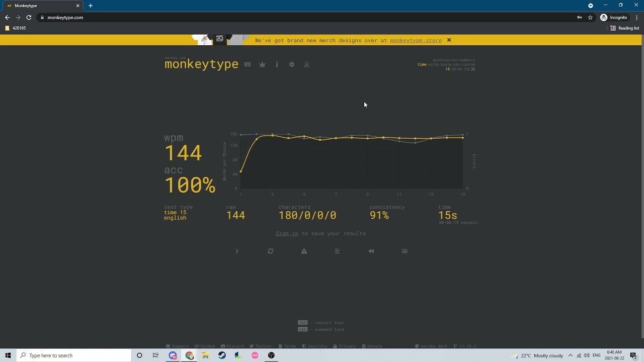The image size is (644, 362).
Task: Open Privacy link in footer
Action: pyautogui.click(x=344, y=346)
